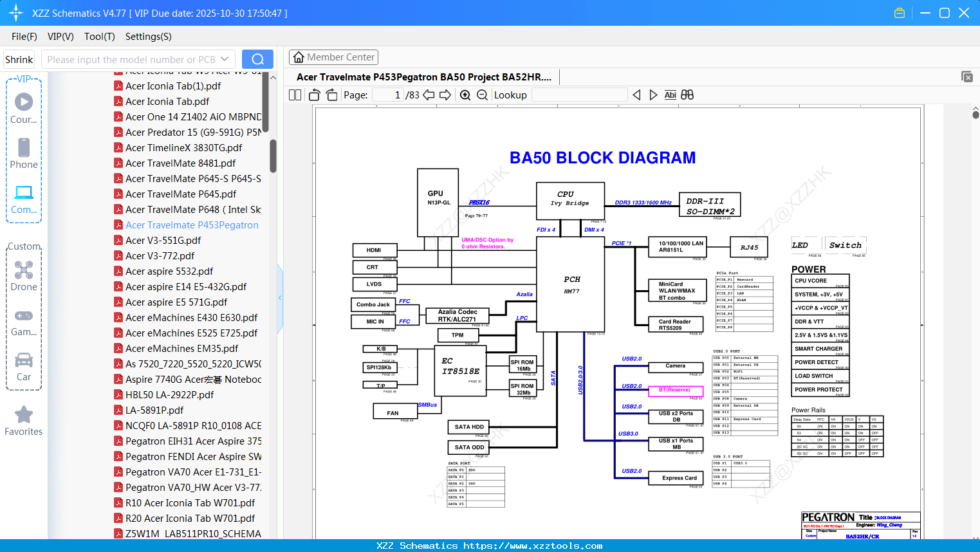Click the xzztools.com link in status bar
Image resolution: width=980 pixels, height=552 pixels.
point(533,546)
